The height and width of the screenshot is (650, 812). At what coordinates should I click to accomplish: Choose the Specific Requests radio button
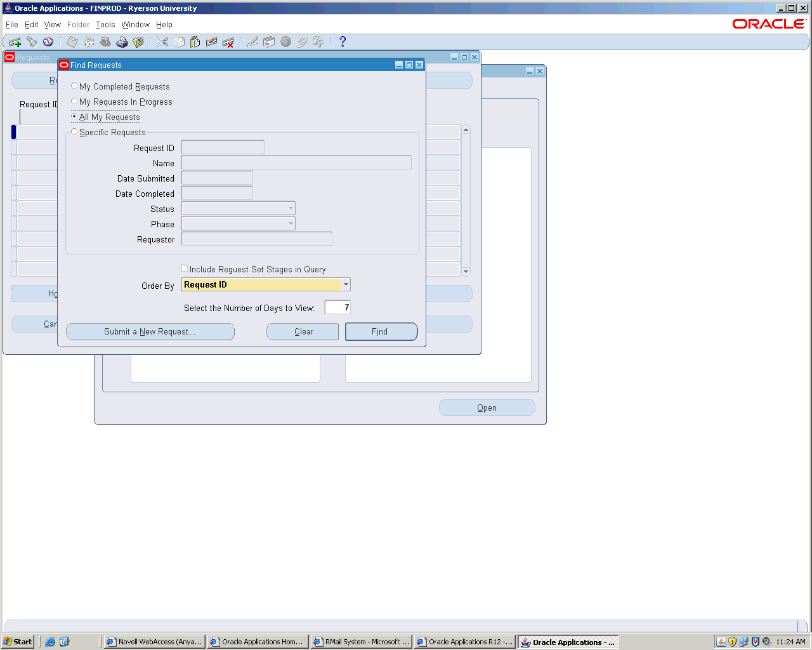click(x=75, y=132)
